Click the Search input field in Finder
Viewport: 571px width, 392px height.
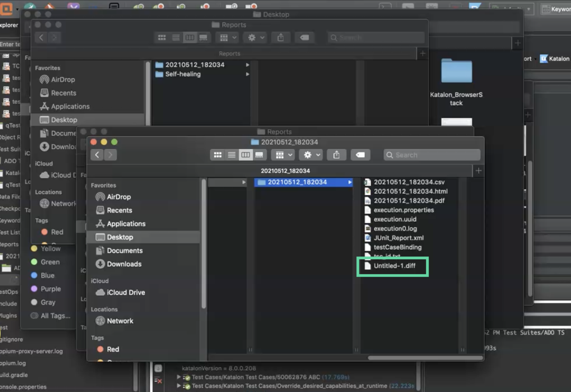point(431,155)
